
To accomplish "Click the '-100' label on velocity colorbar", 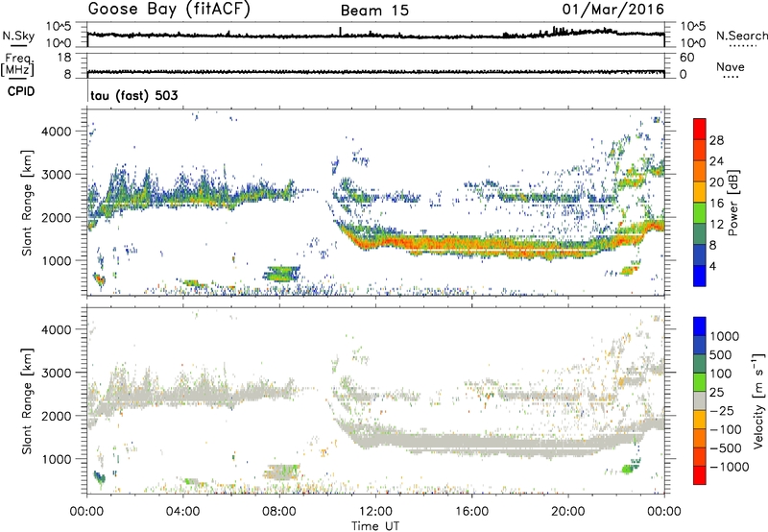I will (726, 429).
